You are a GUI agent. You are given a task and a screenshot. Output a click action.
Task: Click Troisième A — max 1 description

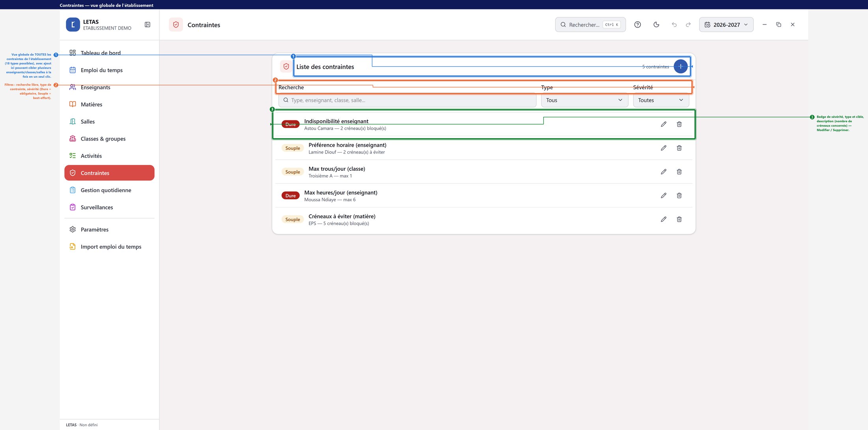coord(330,176)
